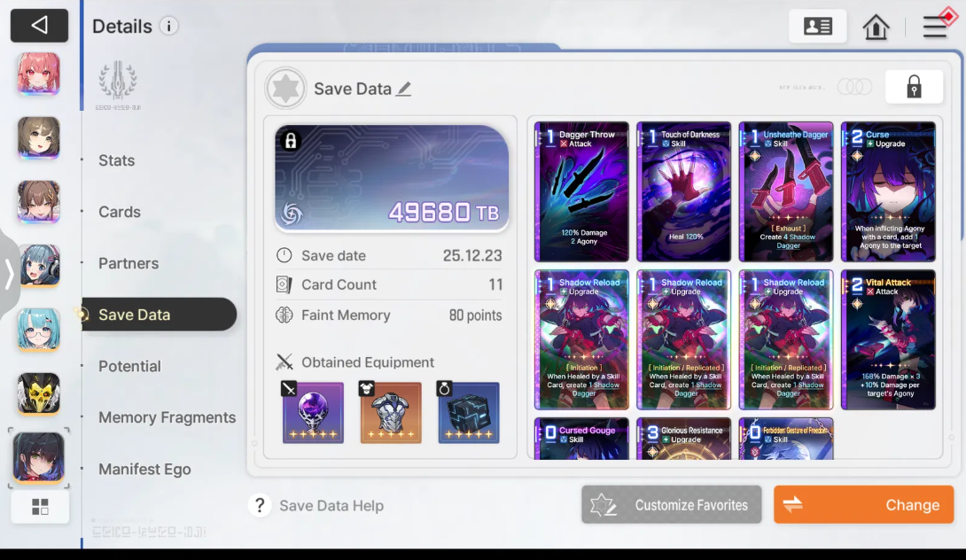
Task: Open the Potential tab
Action: [x=129, y=366]
